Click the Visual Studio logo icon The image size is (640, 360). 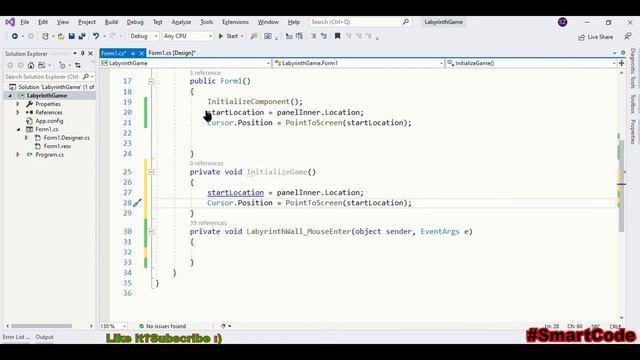(10, 22)
